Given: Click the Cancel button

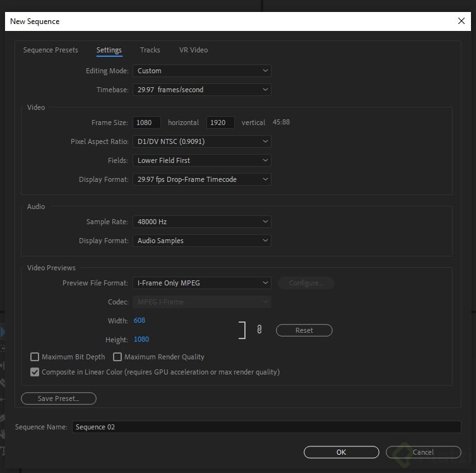Looking at the screenshot, I should [x=423, y=452].
